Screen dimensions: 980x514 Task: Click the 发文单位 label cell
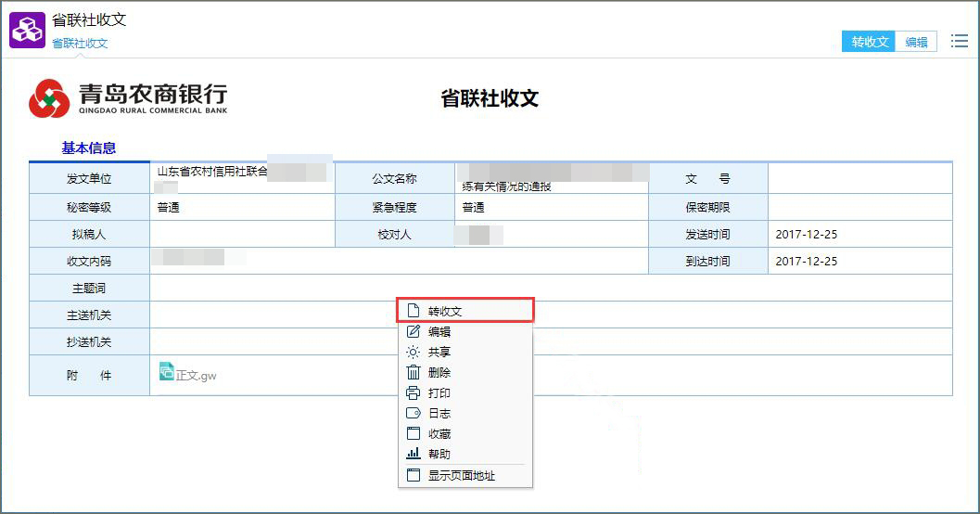coord(89,179)
